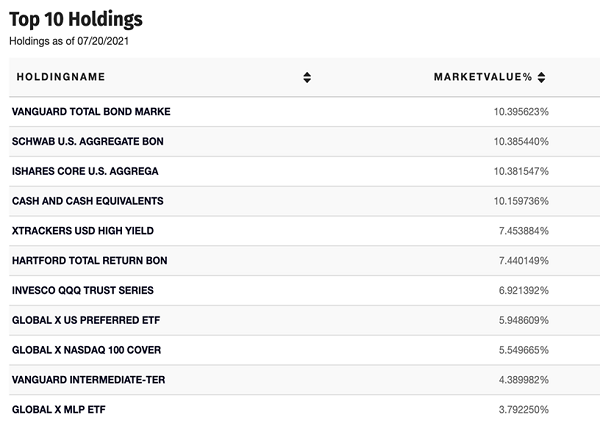
Task: Select the SCHWAB U.S. AGGREGATE BON holding
Action: coord(88,141)
